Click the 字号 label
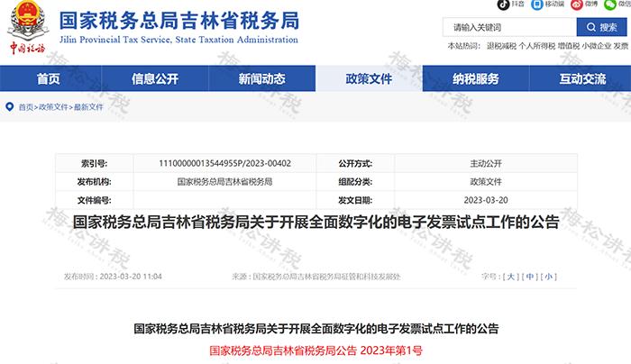 pos(491,277)
